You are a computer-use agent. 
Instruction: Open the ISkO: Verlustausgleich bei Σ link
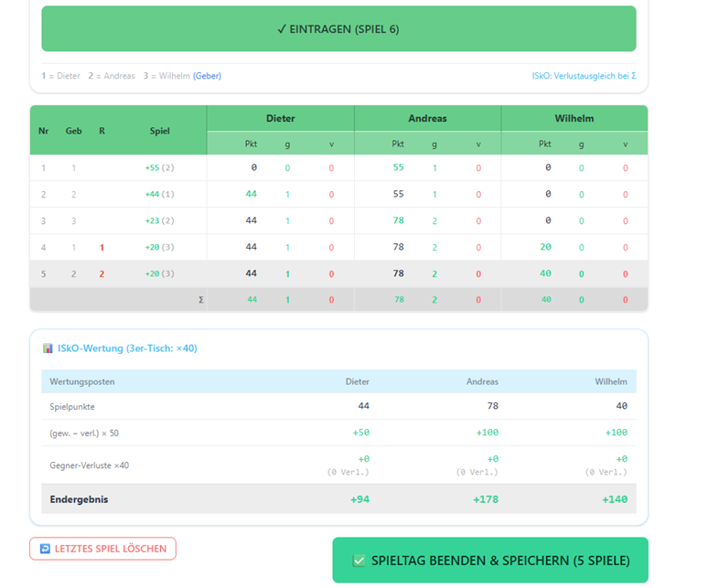584,76
